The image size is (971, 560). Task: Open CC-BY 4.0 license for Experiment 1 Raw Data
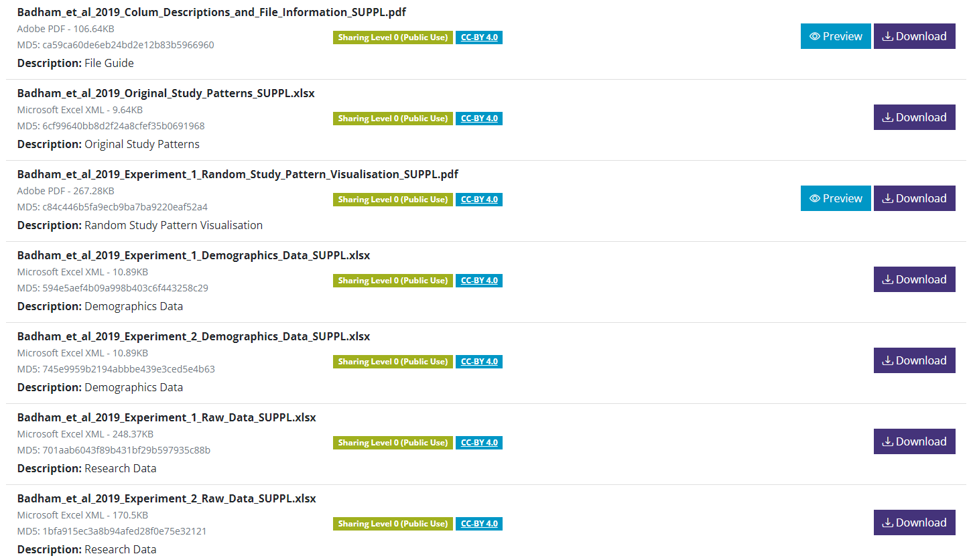point(479,443)
